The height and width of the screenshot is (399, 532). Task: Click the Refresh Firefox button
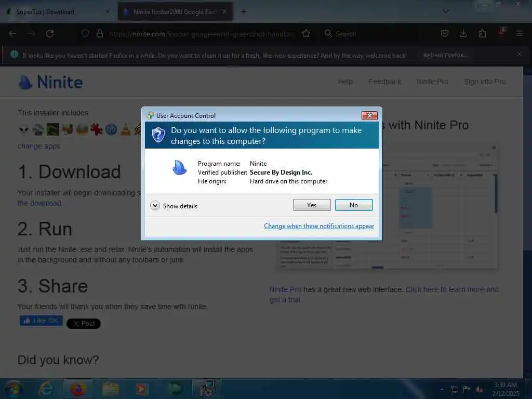[445, 55]
